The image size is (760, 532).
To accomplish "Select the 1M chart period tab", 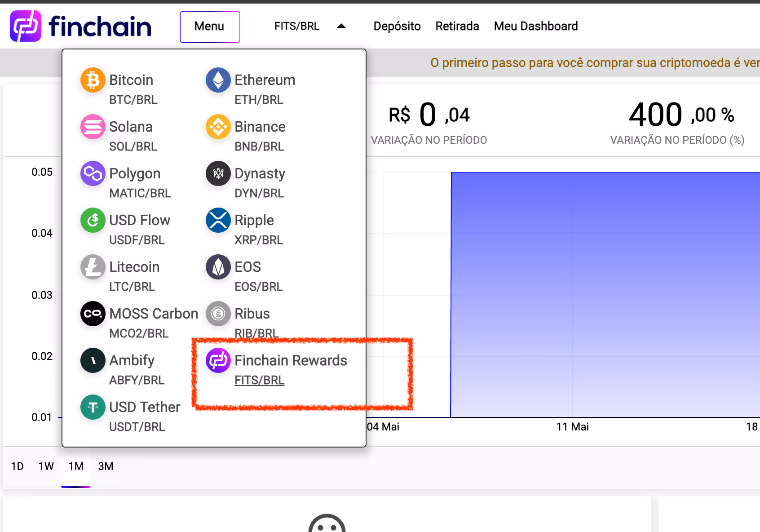I will click(x=76, y=466).
